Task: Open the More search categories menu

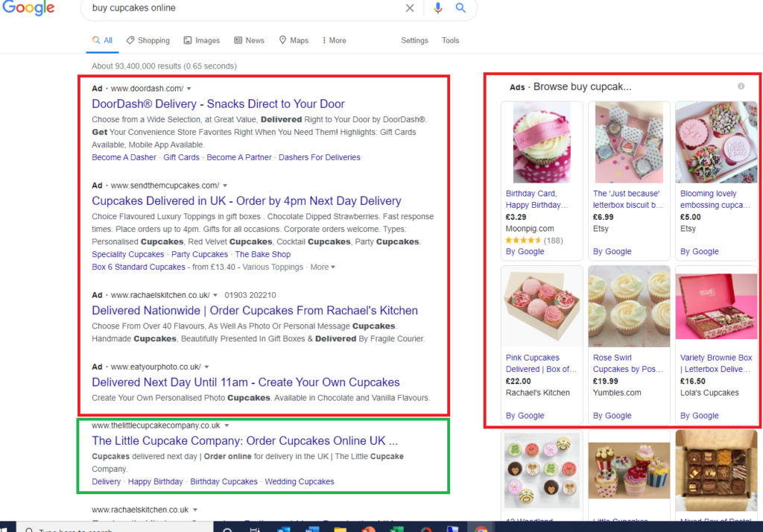Action: tap(335, 40)
